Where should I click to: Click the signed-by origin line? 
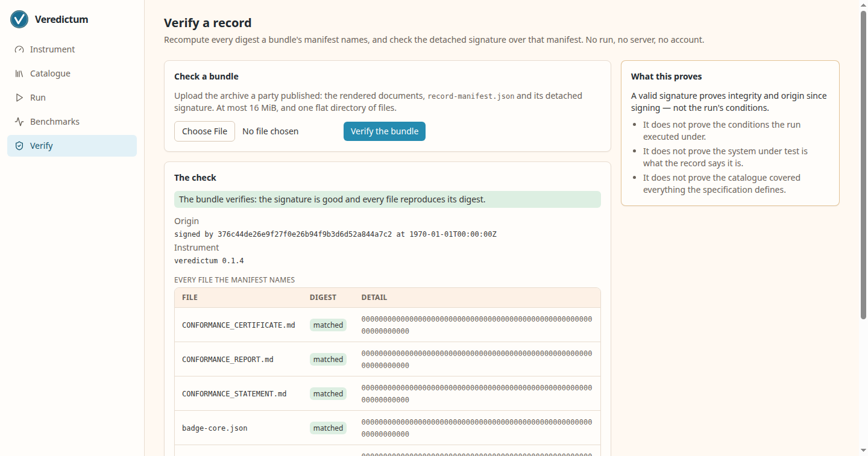335,234
